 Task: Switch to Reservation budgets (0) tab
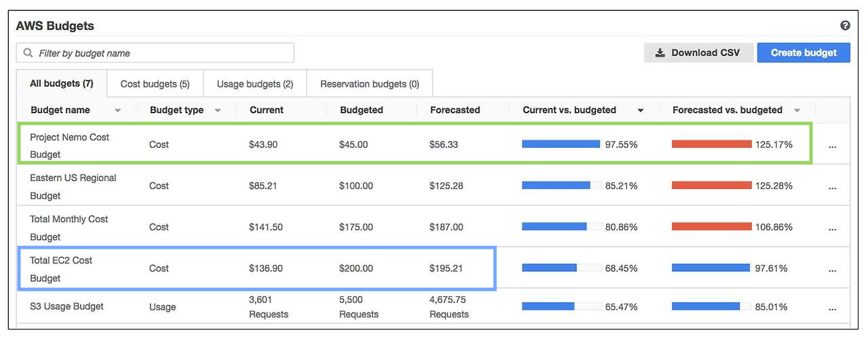coord(370,84)
